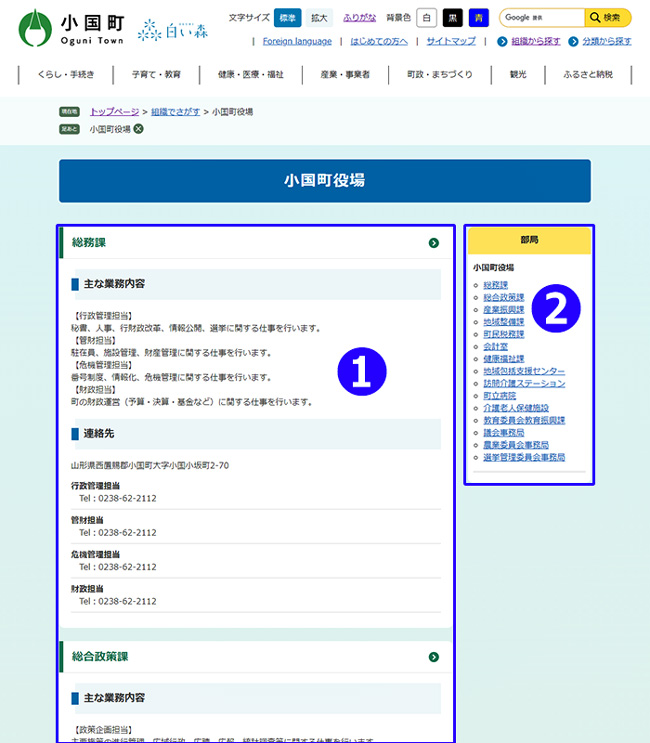This screenshot has height=743, width=650.
Task: Open the 健康・医療・福祉 menu
Action: pyautogui.click(x=251, y=74)
